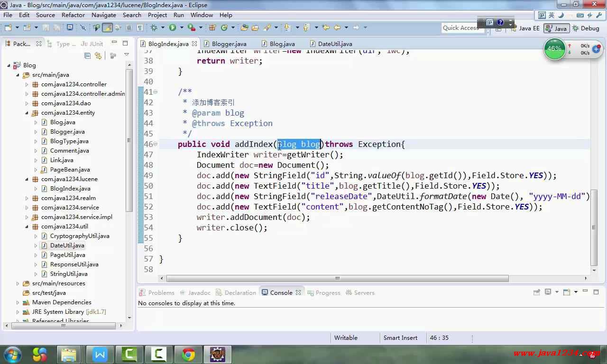Click the Open Type folder icon
Viewport: 607px width, 364px height.
pos(244,28)
